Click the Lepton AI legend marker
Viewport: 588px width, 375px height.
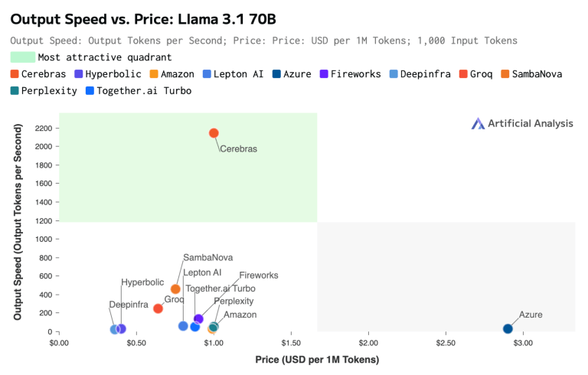pos(207,73)
